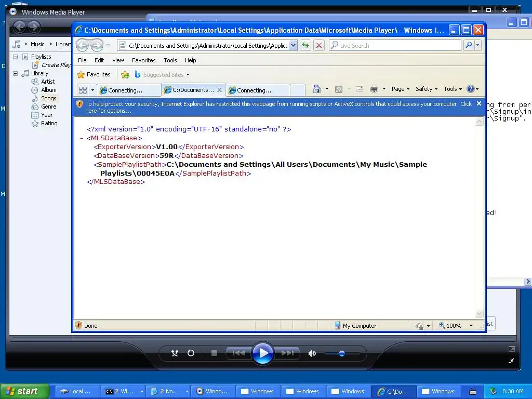
Task: Click the Read Mail icon
Action: point(360,89)
